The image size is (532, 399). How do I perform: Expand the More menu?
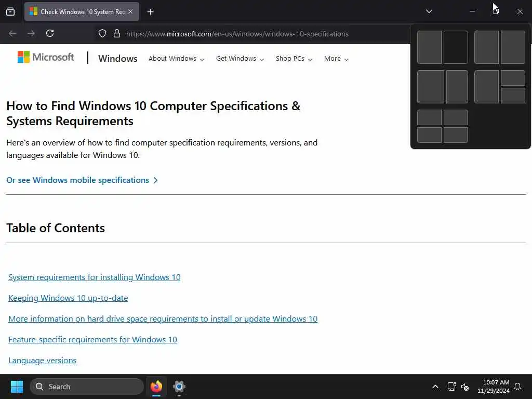coord(336,59)
